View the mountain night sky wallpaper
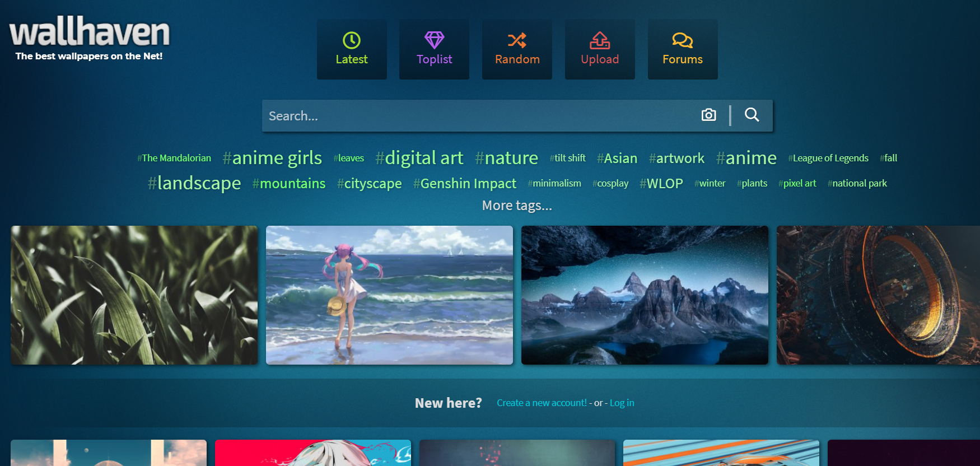This screenshot has width=980, height=466. click(x=645, y=295)
